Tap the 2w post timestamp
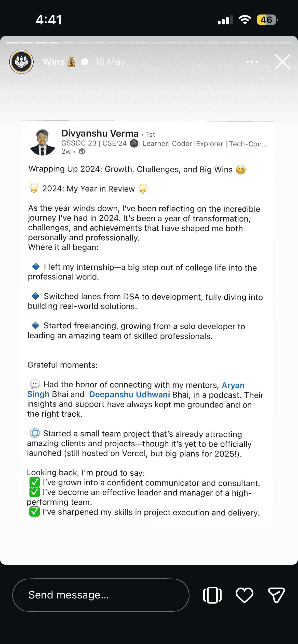Image resolution: width=298 pixels, height=644 pixels. click(x=65, y=152)
